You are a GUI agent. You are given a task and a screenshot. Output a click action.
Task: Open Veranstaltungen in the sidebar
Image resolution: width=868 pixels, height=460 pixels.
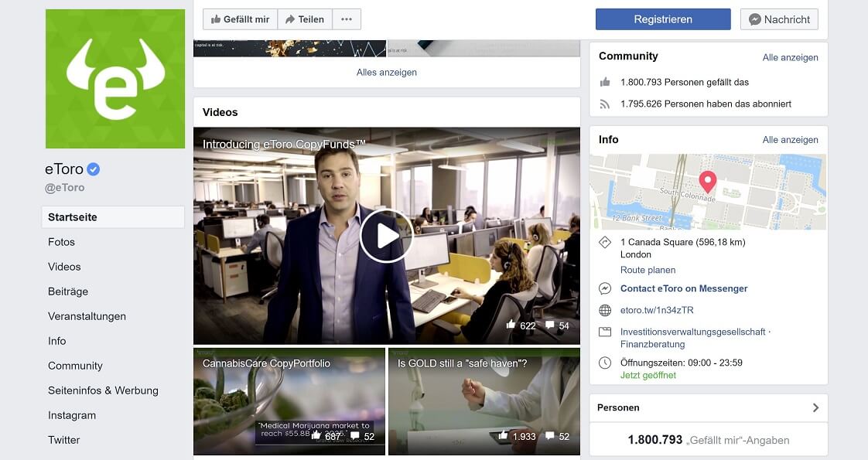click(87, 316)
